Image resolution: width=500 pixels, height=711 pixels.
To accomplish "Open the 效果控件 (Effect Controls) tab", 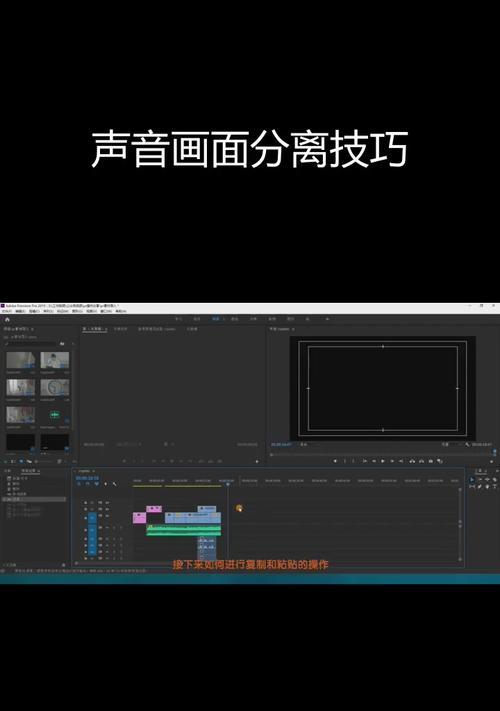I will point(120,329).
